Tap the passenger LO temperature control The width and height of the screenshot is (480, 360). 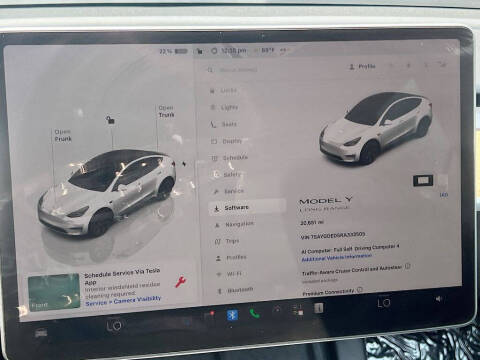[x=384, y=303]
